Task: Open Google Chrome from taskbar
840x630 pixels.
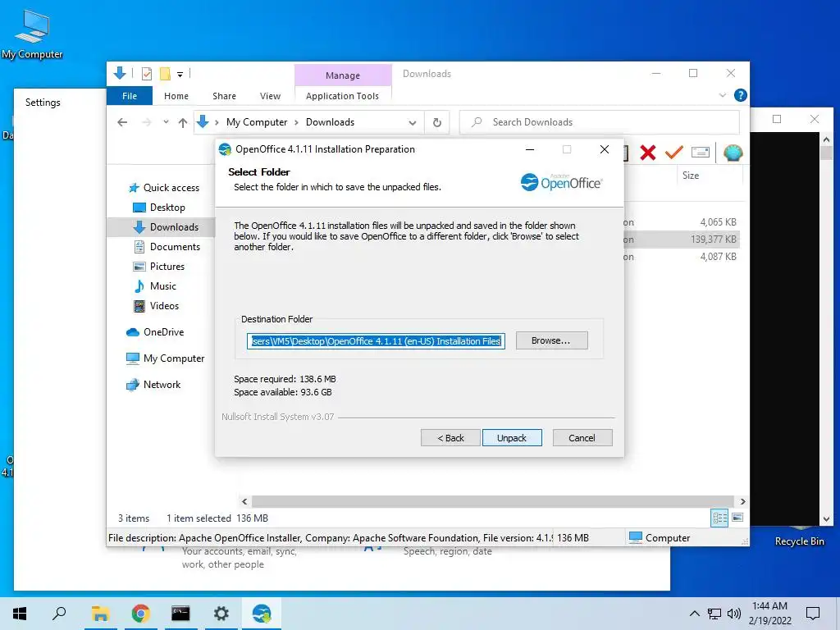Action: [x=140, y=614]
